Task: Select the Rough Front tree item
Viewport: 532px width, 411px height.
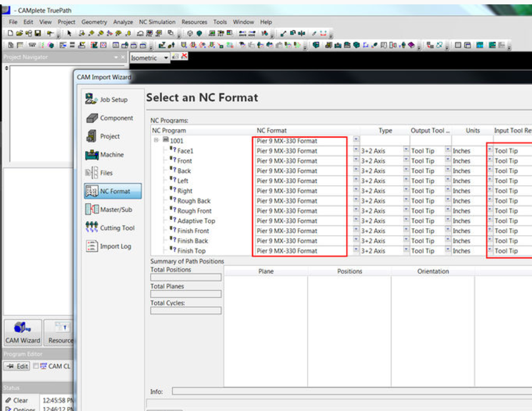Action: [194, 211]
